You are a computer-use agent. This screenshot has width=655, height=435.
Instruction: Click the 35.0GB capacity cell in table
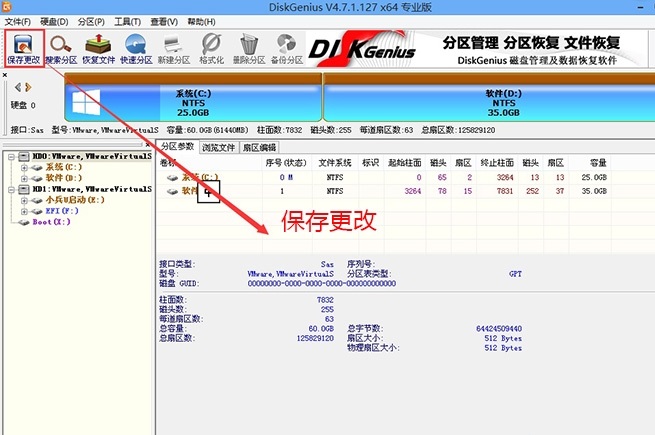594,191
